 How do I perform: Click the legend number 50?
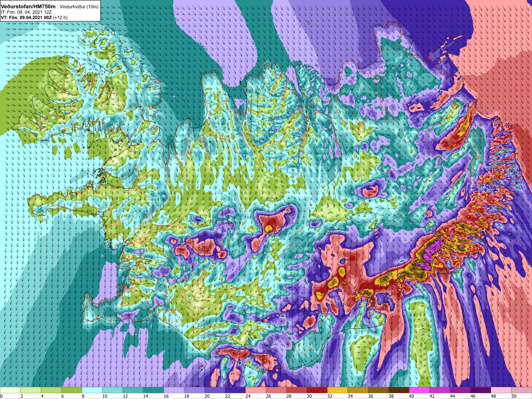[x=514, y=396]
